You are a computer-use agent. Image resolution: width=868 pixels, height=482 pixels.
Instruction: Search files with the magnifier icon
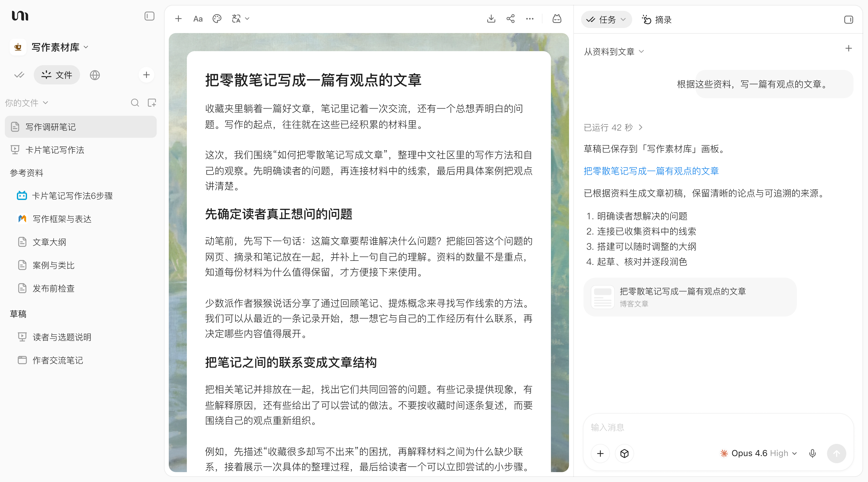click(135, 103)
